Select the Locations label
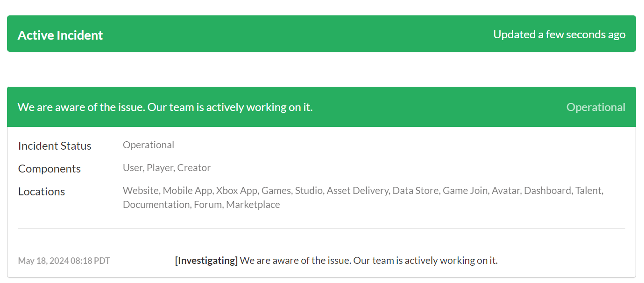644x283 pixels. 42,192
